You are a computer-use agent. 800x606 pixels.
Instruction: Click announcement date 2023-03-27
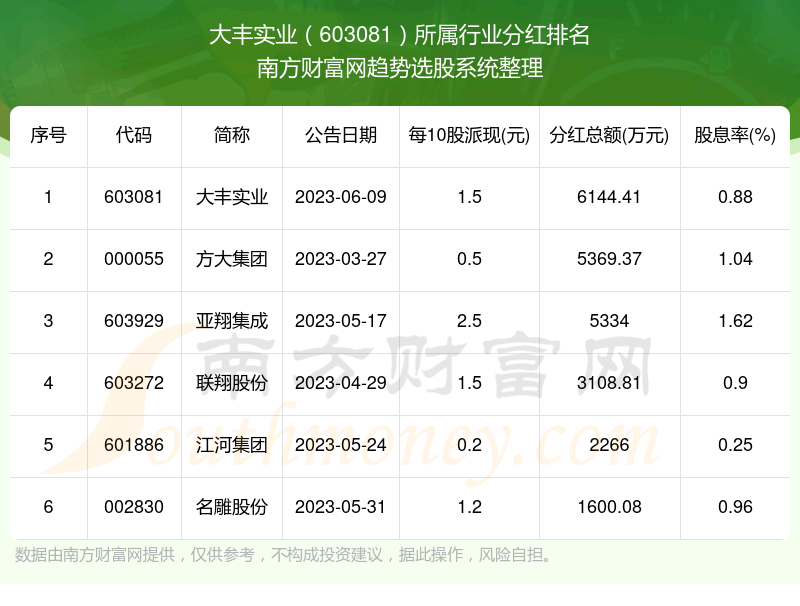341,259
